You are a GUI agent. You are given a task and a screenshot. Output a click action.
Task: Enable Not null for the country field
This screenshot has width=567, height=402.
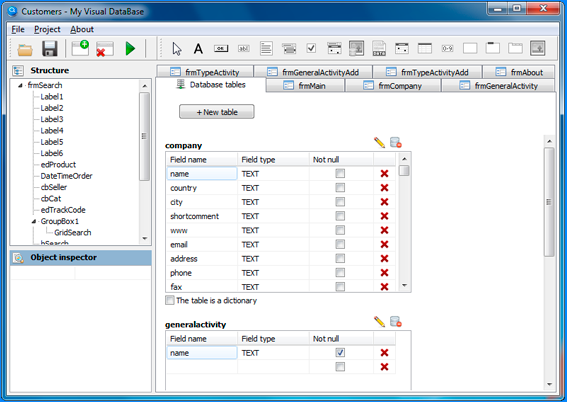click(340, 188)
